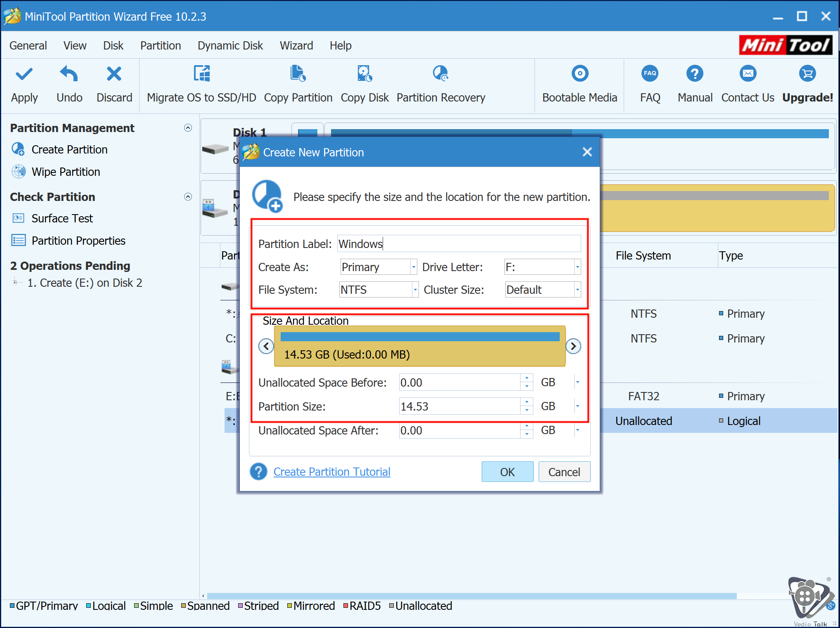Viewport: 840px width, 628px height.
Task: Collapse the Partition Management section
Action: [x=188, y=128]
